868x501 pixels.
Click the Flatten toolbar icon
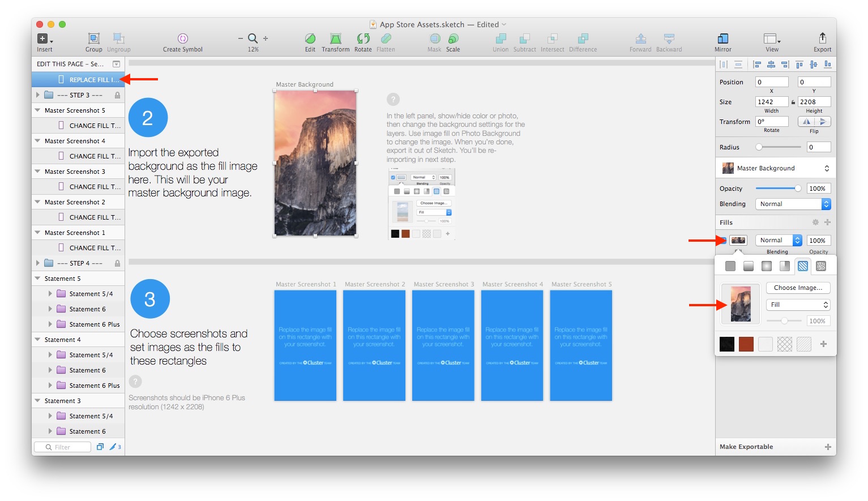click(x=386, y=38)
